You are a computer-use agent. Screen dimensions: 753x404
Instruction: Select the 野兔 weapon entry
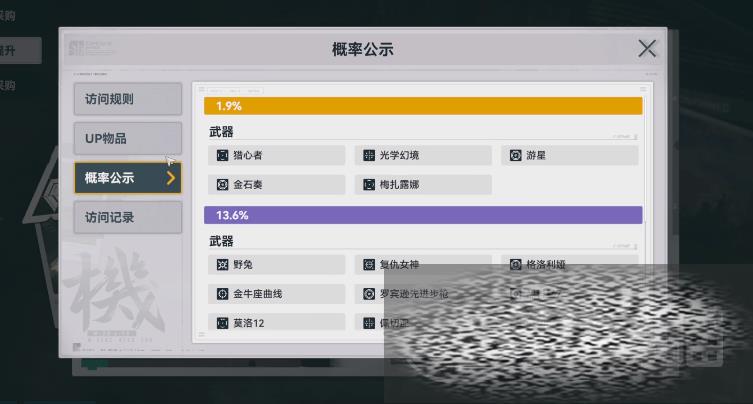[x=277, y=264]
